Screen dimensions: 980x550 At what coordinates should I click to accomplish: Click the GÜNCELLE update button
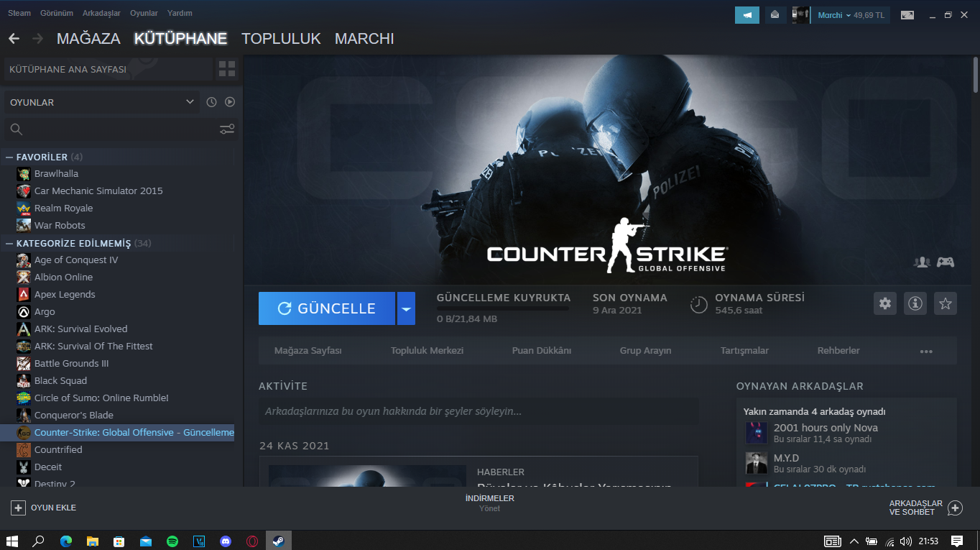pos(327,308)
